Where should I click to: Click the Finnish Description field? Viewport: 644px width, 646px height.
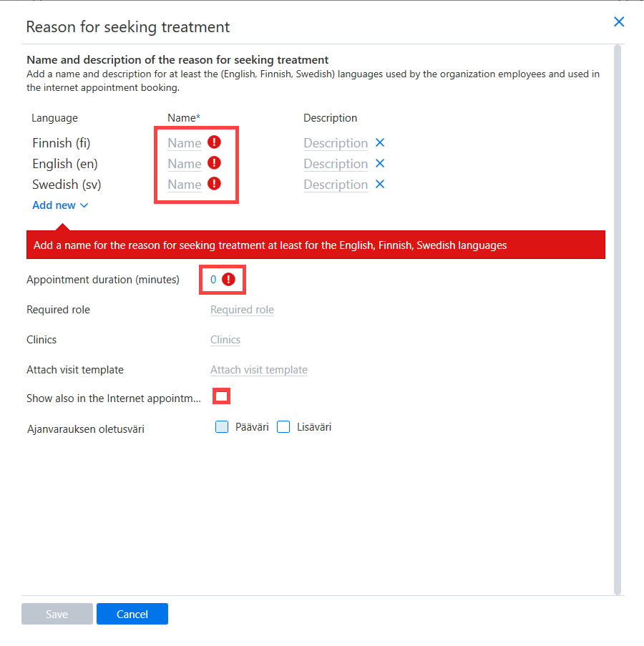coord(336,143)
